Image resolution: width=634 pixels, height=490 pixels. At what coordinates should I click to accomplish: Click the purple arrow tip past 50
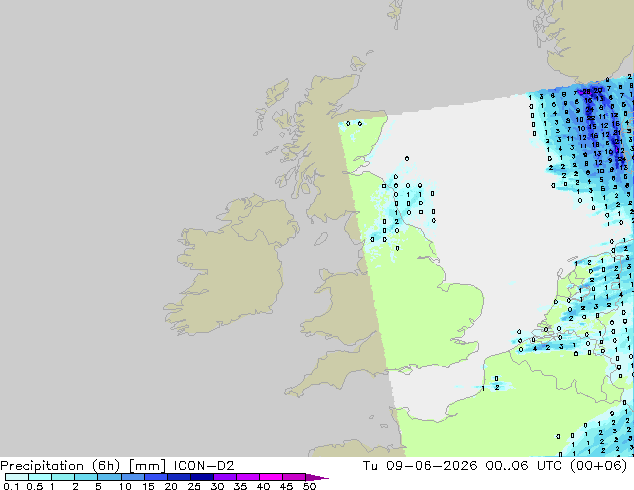(317, 477)
